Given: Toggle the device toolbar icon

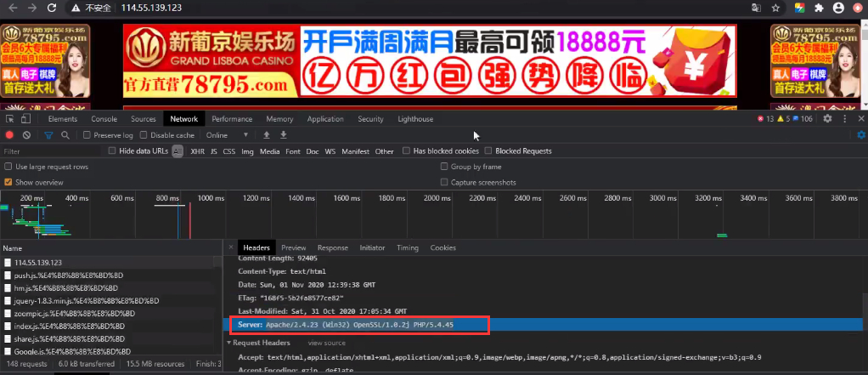Looking at the screenshot, I should [27, 119].
